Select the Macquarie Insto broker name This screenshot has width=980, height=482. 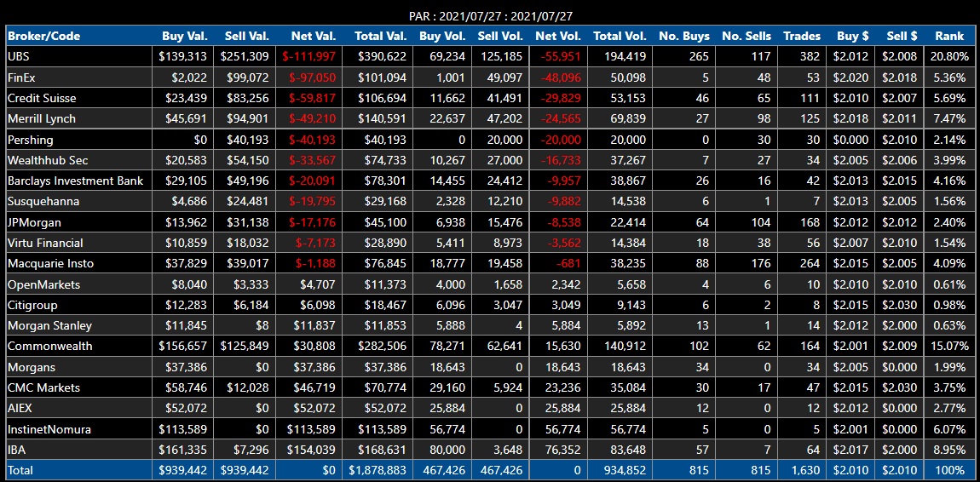point(50,263)
